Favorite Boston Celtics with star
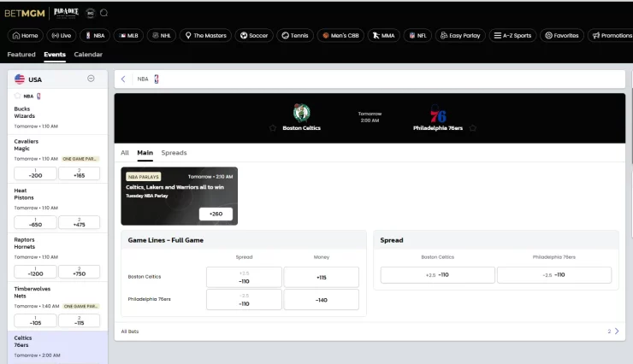Viewport: 633px width, 364px height. click(x=273, y=128)
